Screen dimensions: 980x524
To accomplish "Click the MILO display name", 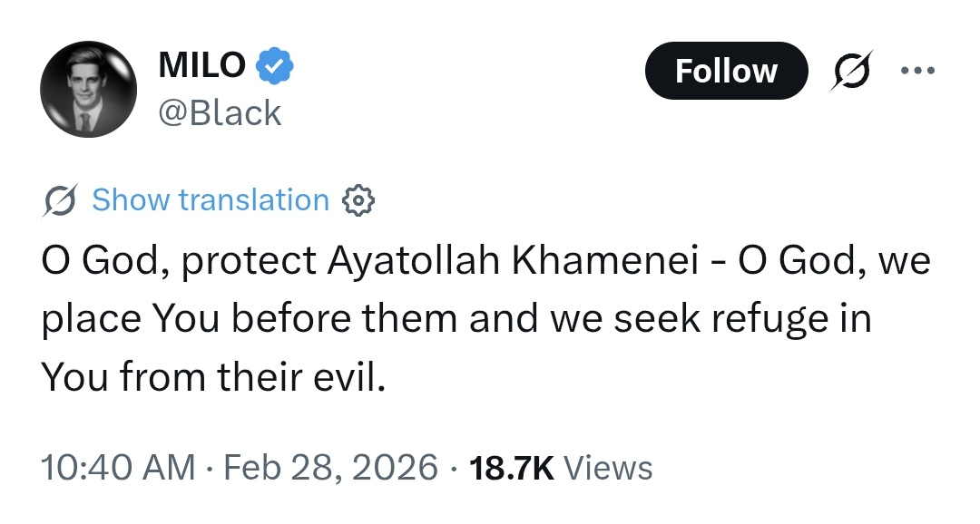I will (201, 64).
